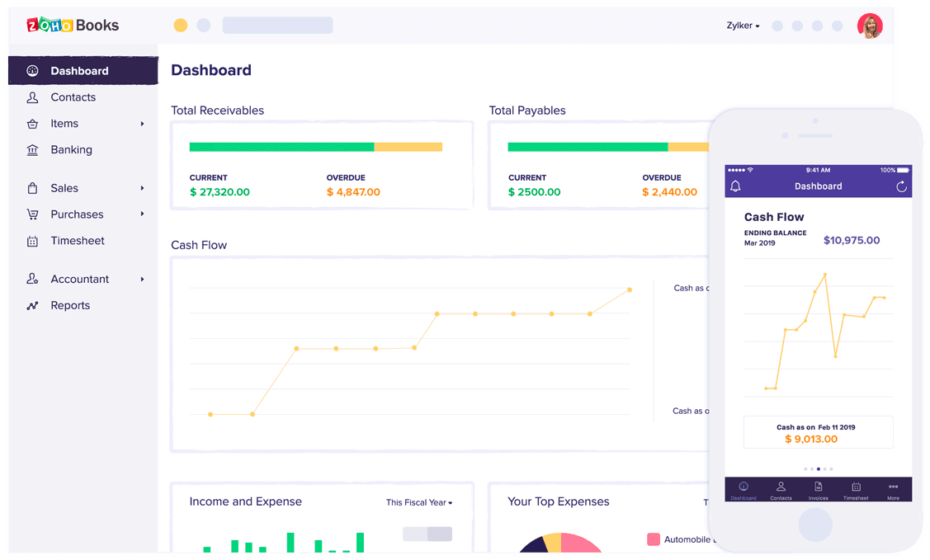Toggle the Income and Expense view switch

point(427,534)
